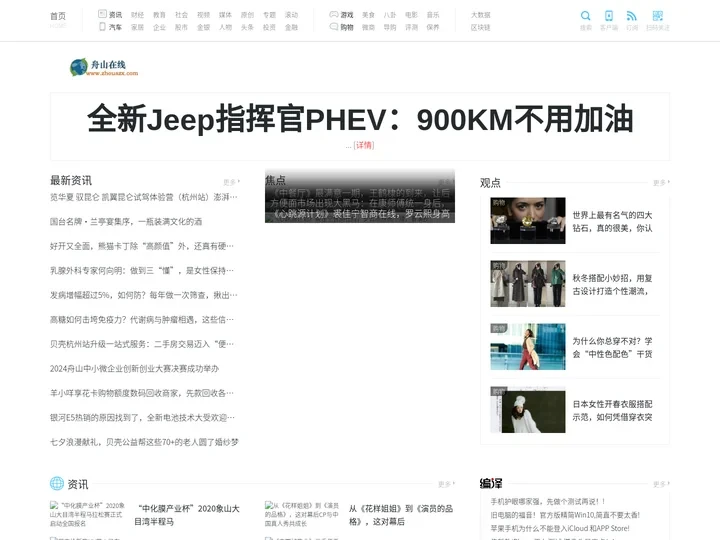720x540 pixels.
Task: Open the 教育 channel
Action: [159, 15]
